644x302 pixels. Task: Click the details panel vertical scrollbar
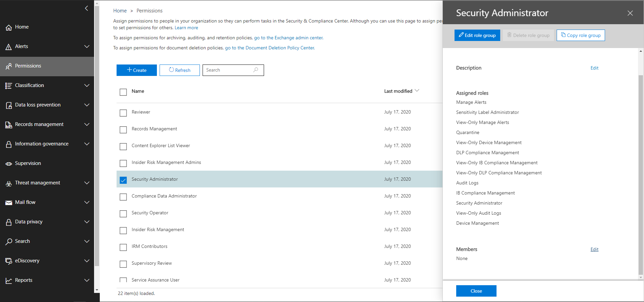coord(641,168)
